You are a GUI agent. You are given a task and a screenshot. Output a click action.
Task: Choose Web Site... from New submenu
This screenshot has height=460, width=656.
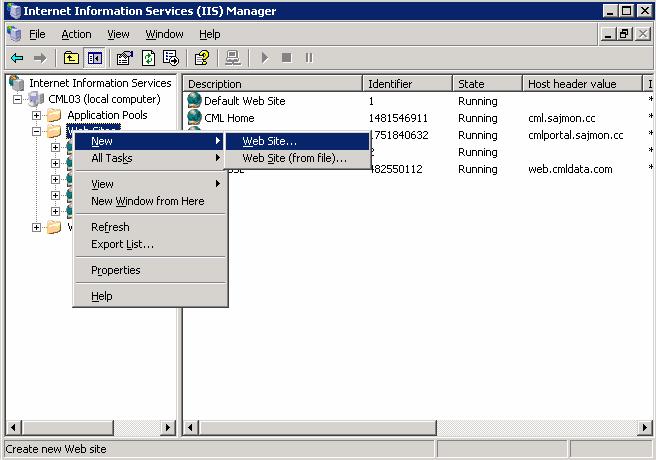point(297,141)
